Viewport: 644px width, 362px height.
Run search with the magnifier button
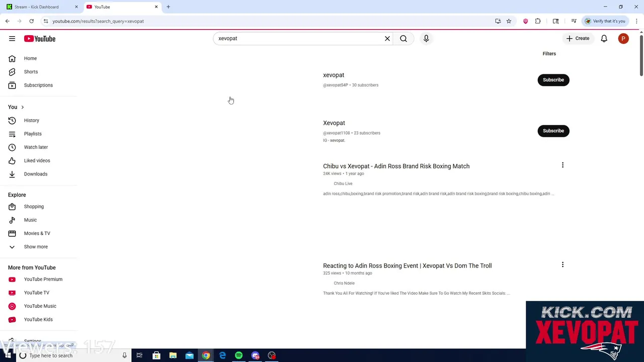point(404,38)
